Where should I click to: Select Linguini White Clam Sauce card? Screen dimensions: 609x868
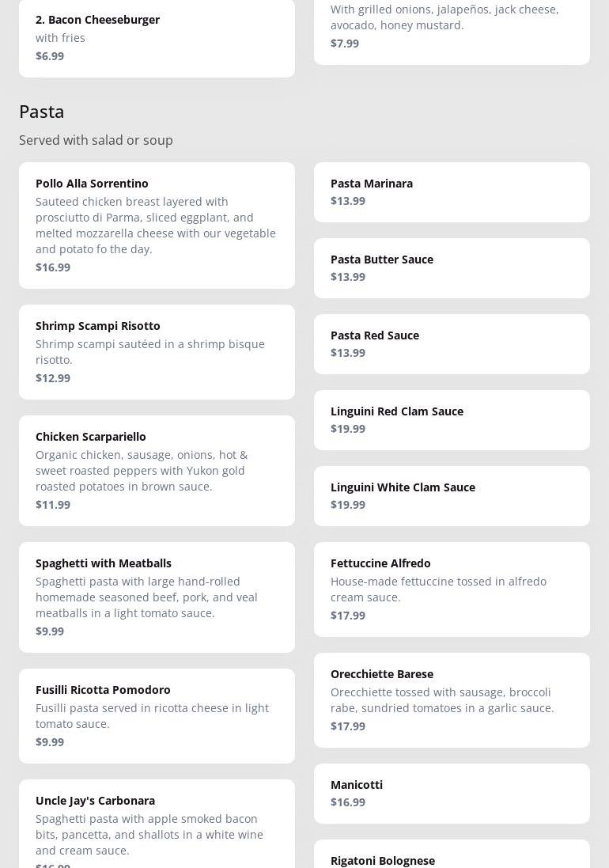(x=452, y=495)
